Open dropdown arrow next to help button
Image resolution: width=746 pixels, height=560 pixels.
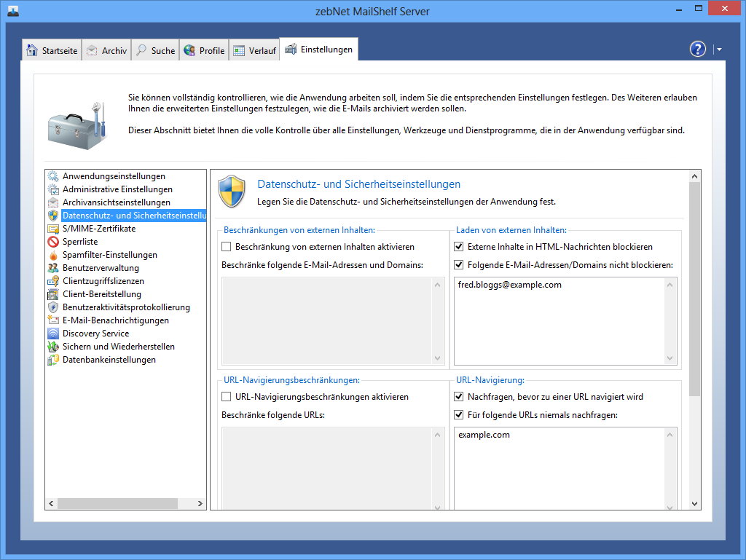(719, 50)
